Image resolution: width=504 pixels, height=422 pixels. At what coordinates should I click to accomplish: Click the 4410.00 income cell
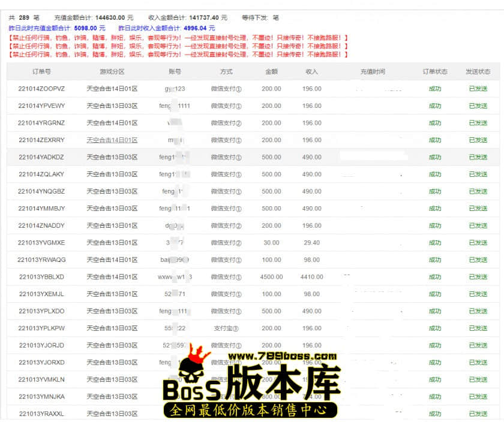311,277
